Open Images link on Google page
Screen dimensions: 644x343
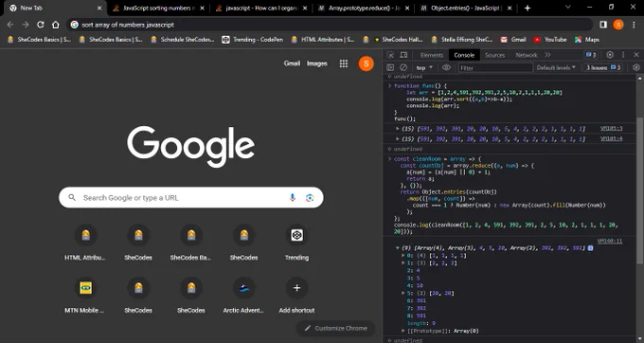[317, 63]
